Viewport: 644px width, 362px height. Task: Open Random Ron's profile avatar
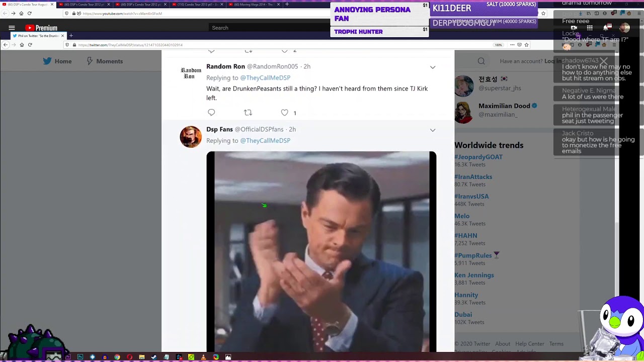(191, 73)
